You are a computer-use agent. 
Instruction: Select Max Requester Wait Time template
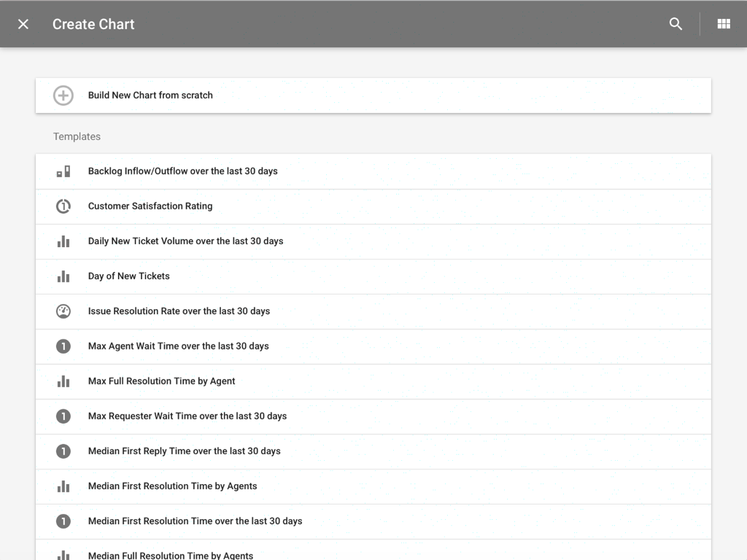[187, 416]
